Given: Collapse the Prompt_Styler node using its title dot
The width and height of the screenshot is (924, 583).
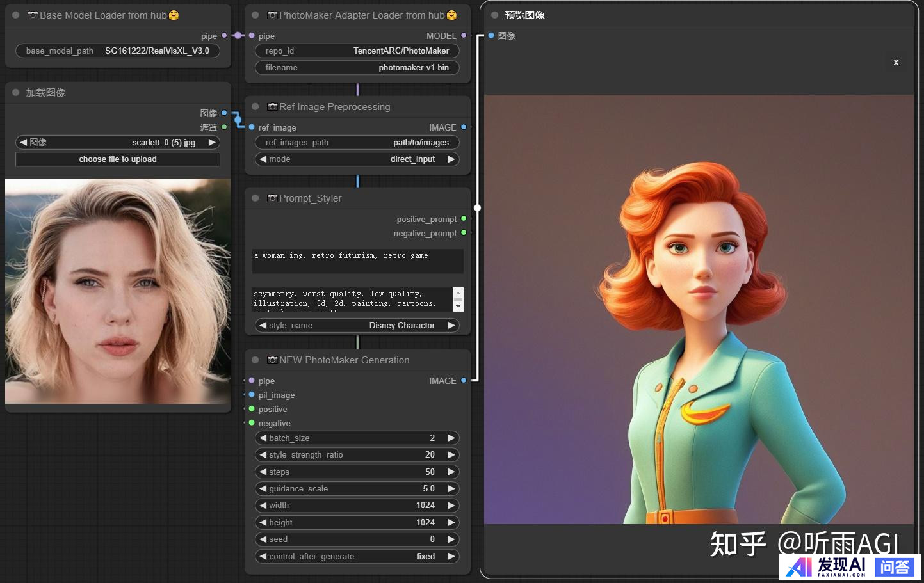Looking at the screenshot, I should [255, 198].
